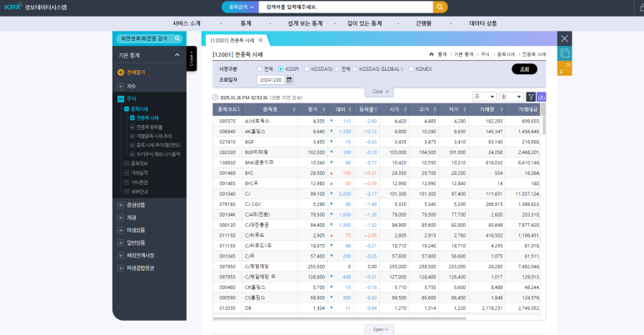
Task: Click the orange plus icon by 전체열기
Action: click(x=121, y=72)
